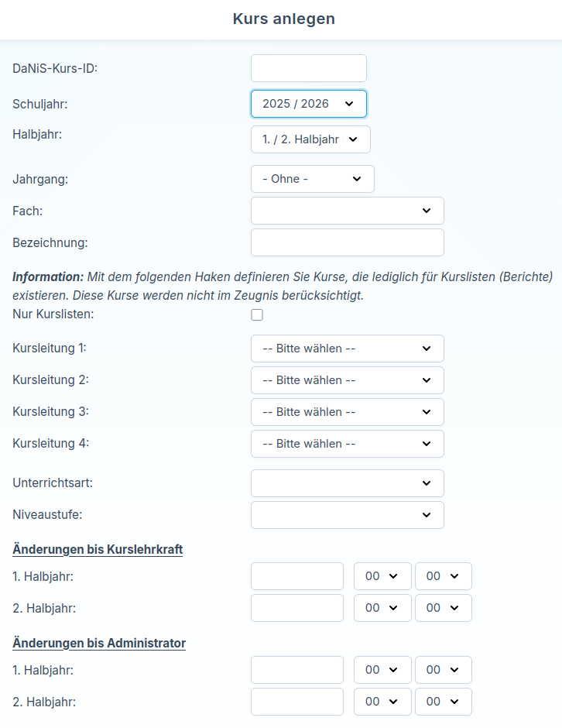The width and height of the screenshot is (562, 728).
Task: Open the Kursleitung 2 dropdown
Action: click(347, 380)
